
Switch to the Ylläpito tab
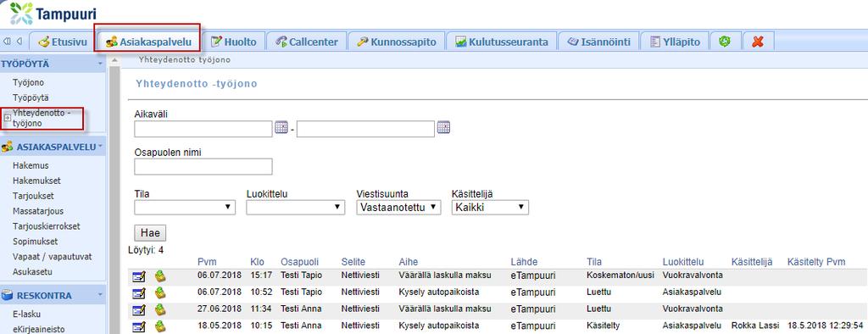pyautogui.click(x=674, y=42)
